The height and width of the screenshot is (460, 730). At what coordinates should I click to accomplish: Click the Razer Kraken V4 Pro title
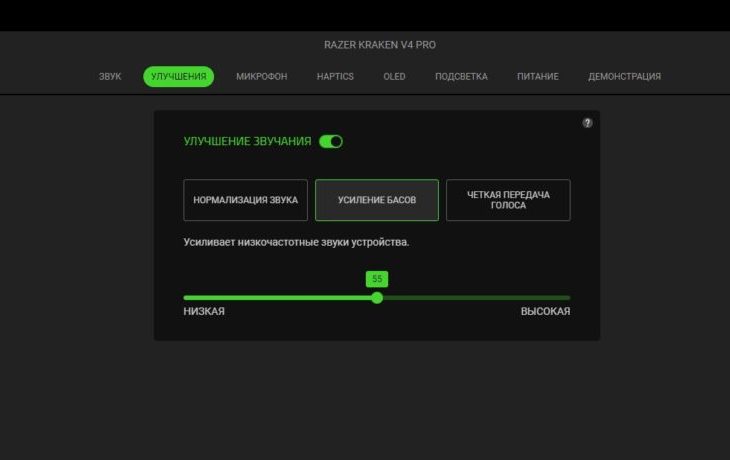tap(380, 45)
